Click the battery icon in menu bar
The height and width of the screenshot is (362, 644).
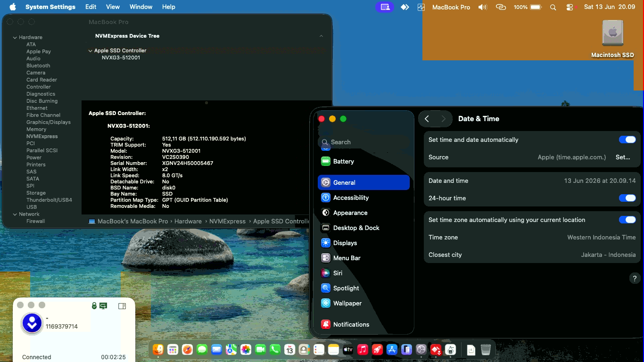[x=536, y=7]
